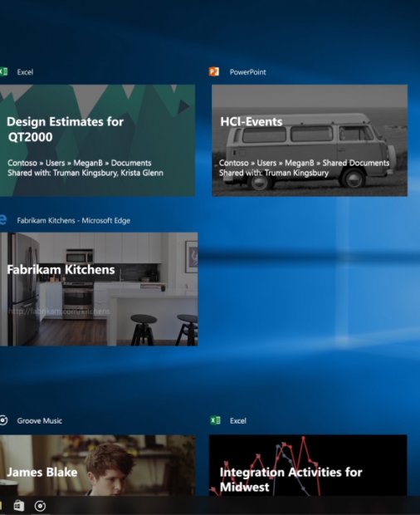Click 'Contoso » Users » MeganB » Documents' path
This screenshot has height=515, width=420.
pyautogui.click(x=80, y=163)
